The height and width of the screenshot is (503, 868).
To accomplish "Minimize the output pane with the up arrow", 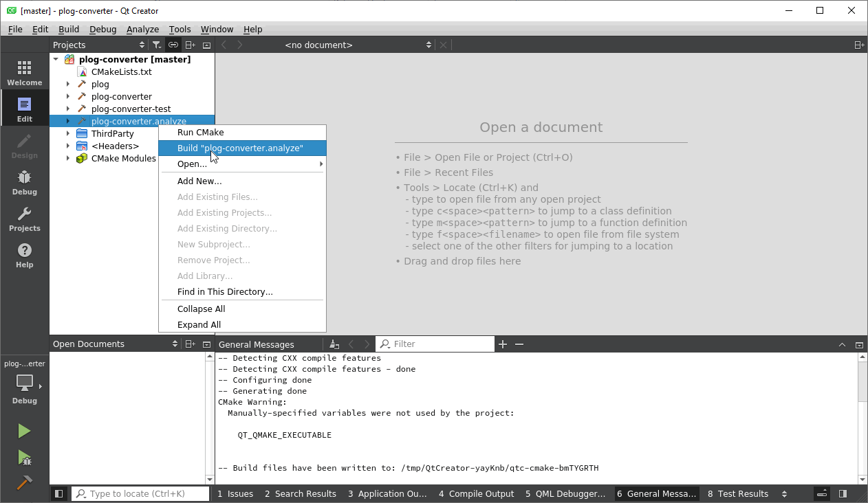I will click(x=842, y=344).
